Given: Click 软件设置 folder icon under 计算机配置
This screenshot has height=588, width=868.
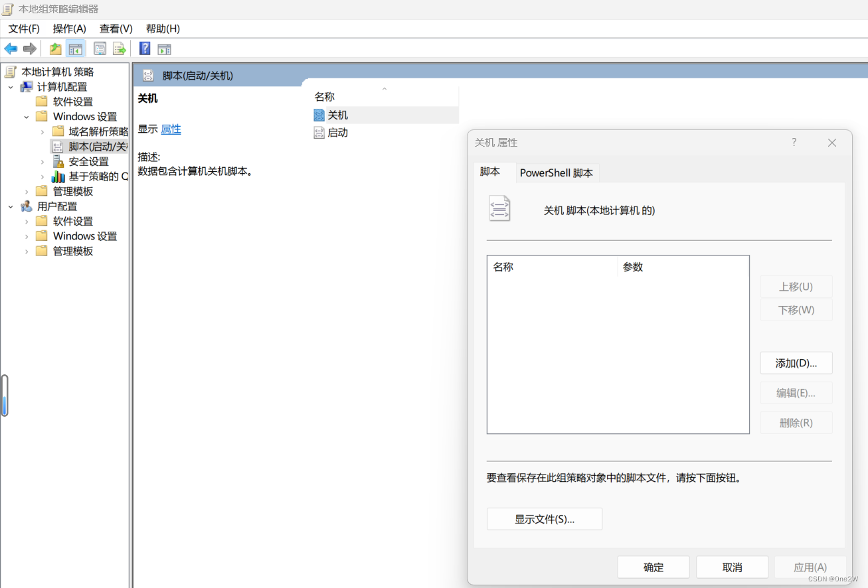Looking at the screenshot, I should point(42,102).
